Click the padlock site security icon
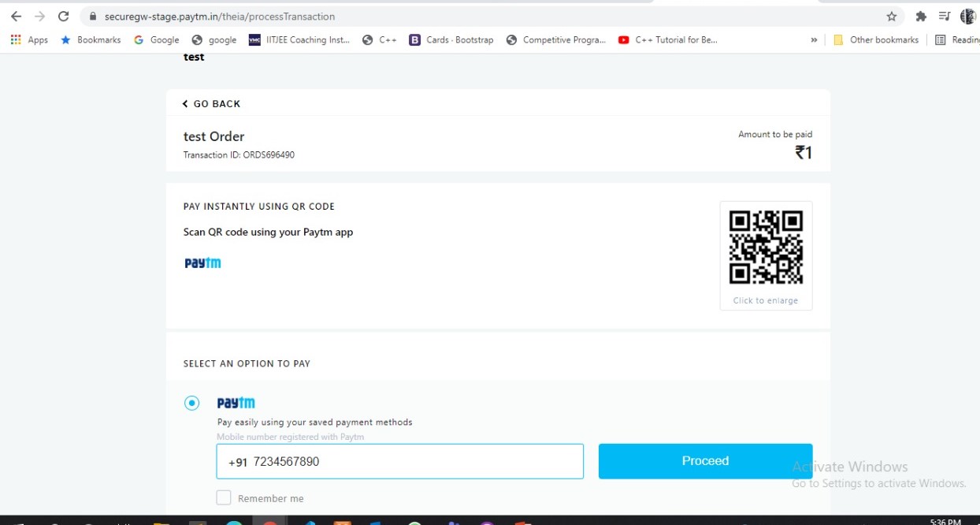The width and height of the screenshot is (980, 525). [x=93, y=17]
